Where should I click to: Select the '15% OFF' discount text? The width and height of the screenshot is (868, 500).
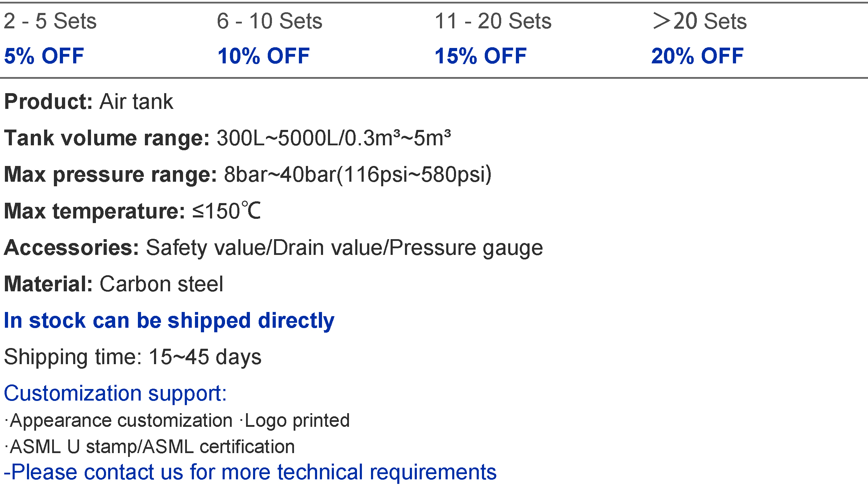click(481, 56)
